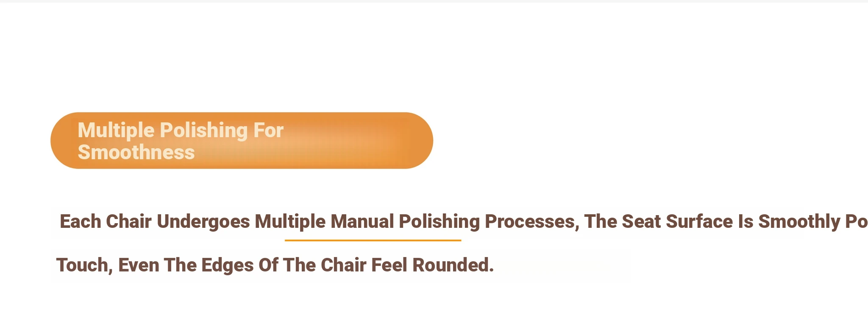Click the orange underline below the first text line
Viewport: 868px width, 332px height.
tap(373, 241)
